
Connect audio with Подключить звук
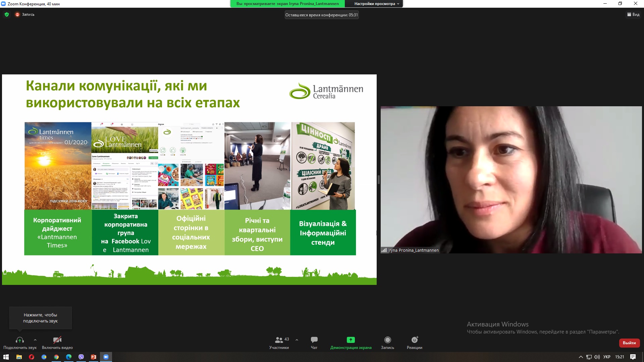pos(20,340)
